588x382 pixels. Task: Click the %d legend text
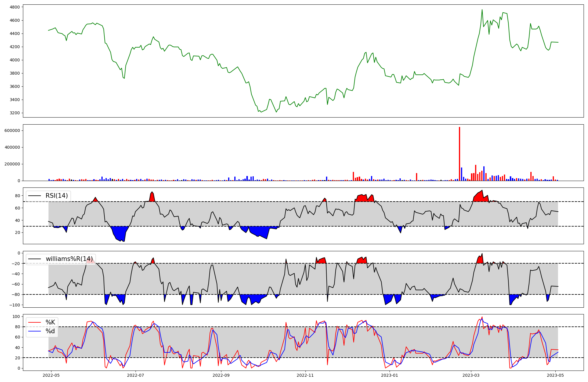point(50,331)
